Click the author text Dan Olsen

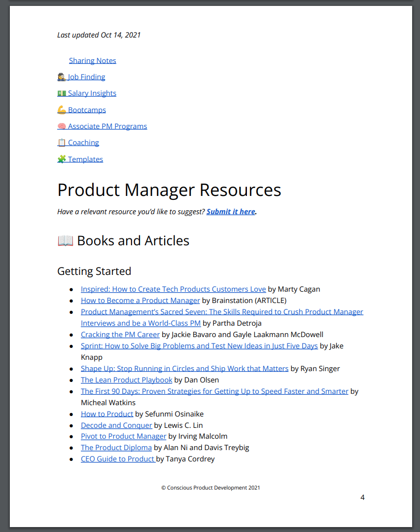tap(201, 380)
